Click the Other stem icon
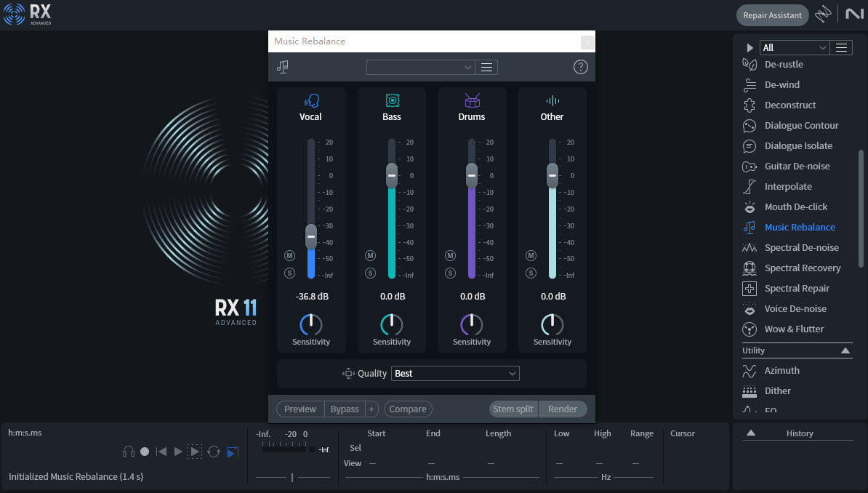 552,100
